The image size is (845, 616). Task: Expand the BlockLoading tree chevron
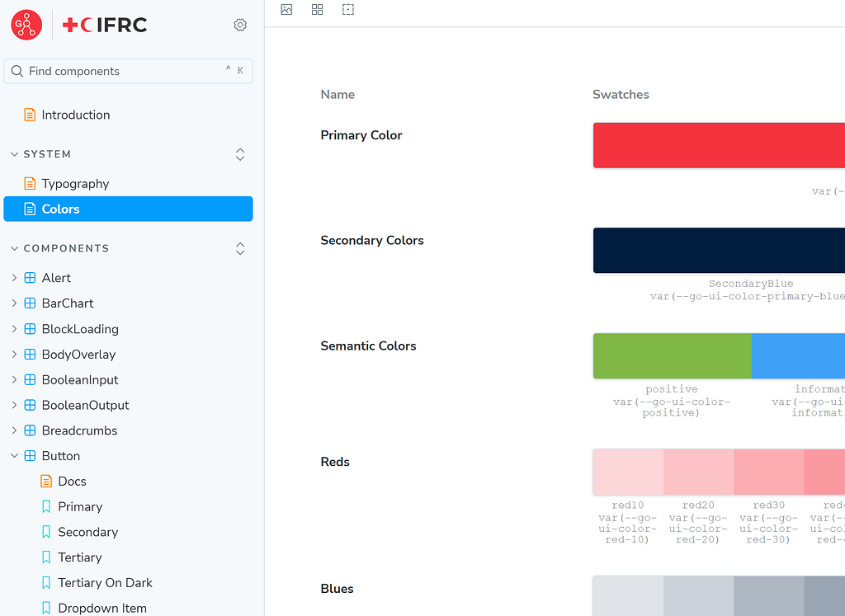tap(15, 329)
